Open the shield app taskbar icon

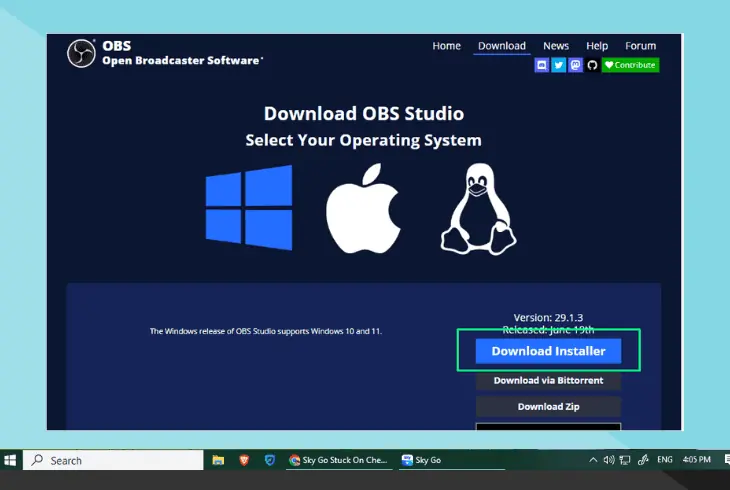tap(270, 460)
